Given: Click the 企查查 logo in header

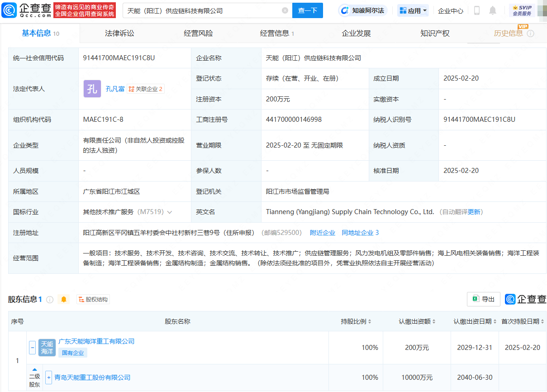Looking at the screenshot, I should coord(27,10).
